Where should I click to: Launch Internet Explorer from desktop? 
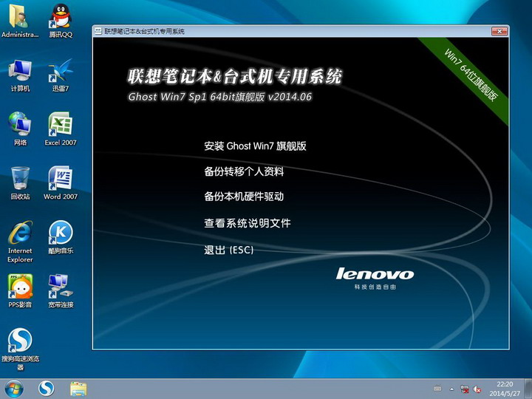(20, 235)
